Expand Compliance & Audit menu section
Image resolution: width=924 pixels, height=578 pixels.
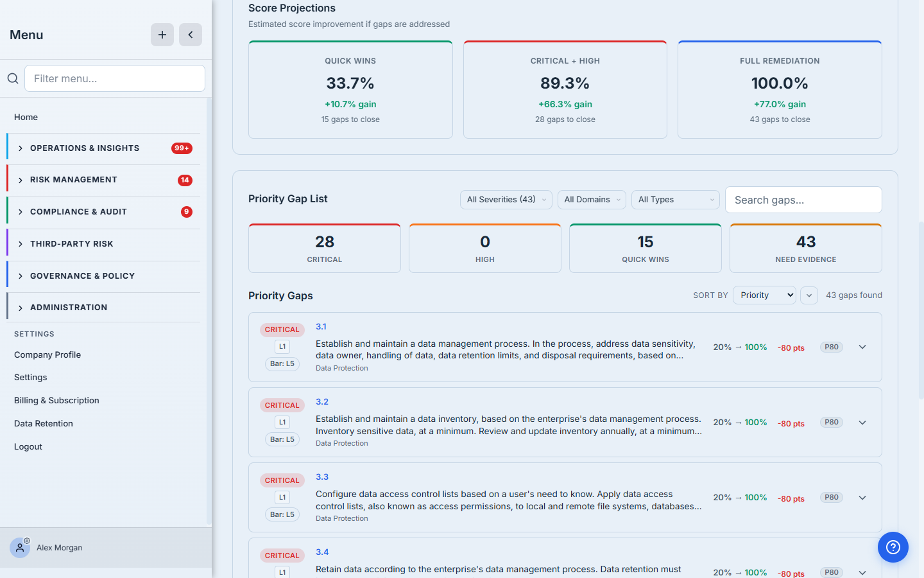(x=103, y=212)
